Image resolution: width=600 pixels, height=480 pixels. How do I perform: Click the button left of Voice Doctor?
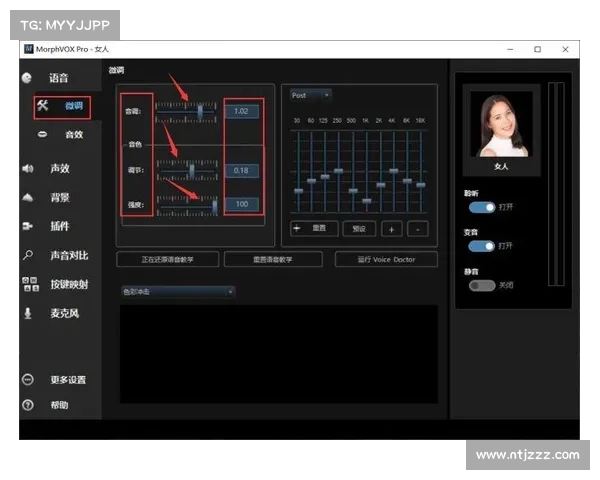click(x=273, y=260)
